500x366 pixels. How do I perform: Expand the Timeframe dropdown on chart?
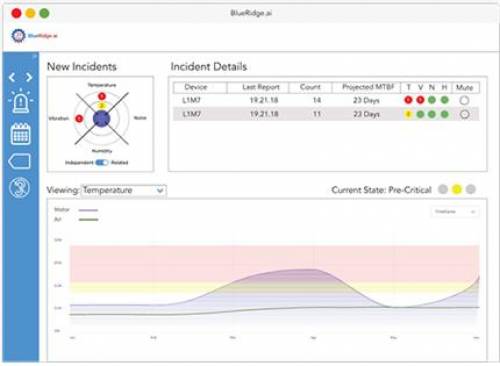click(455, 212)
